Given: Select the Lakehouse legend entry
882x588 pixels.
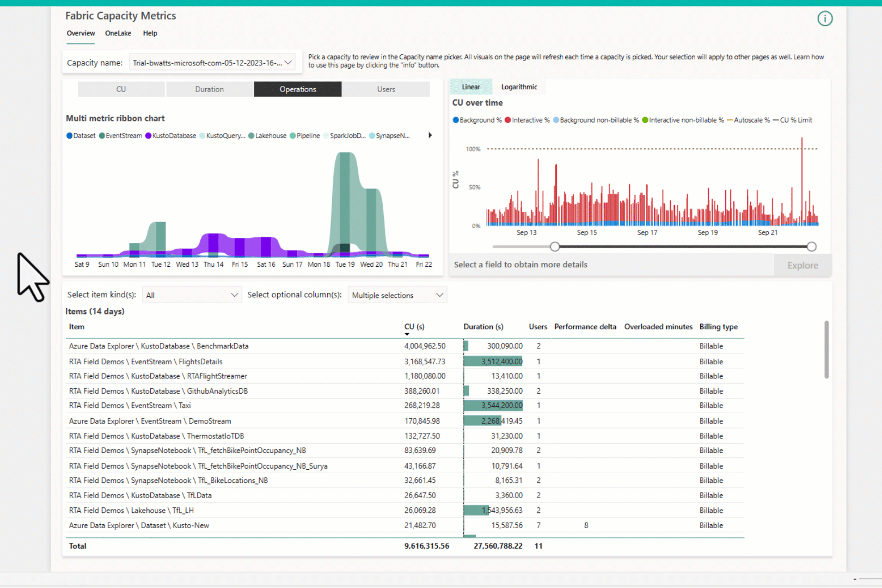Looking at the screenshot, I should pyautogui.click(x=267, y=136).
